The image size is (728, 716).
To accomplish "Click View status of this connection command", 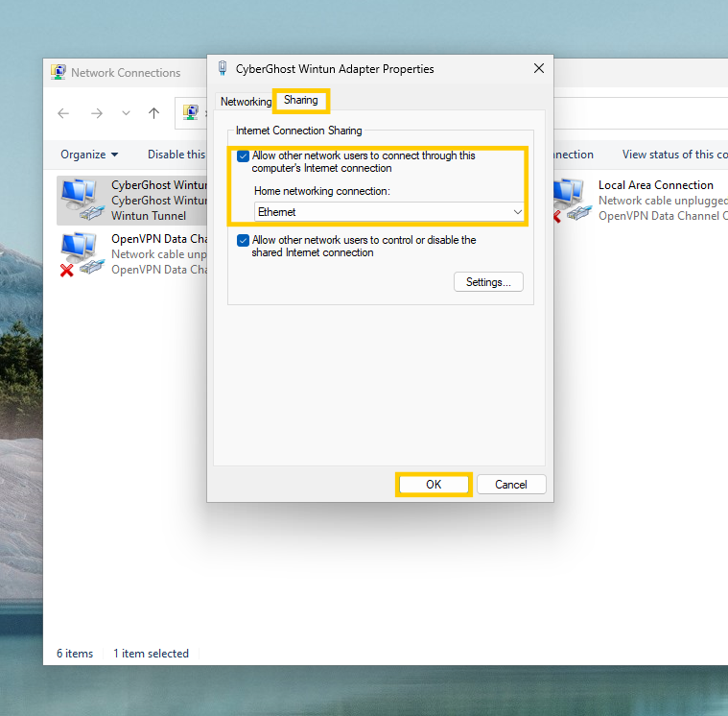I will (674, 155).
